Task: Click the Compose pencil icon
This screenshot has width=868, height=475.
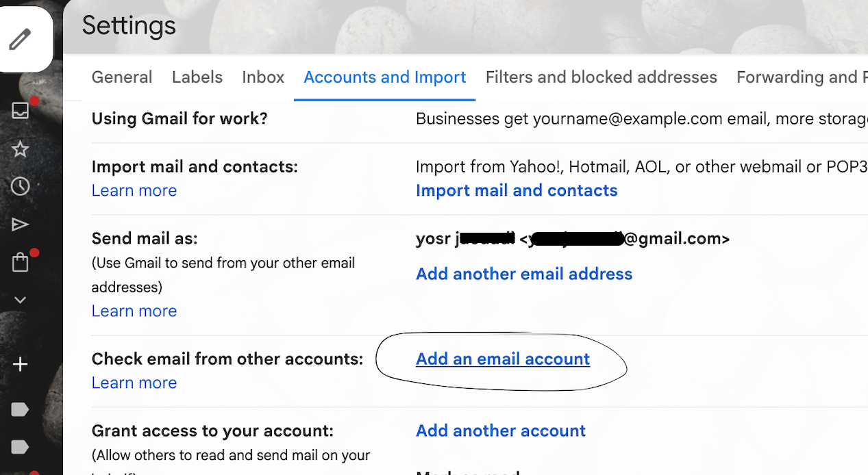Action: [x=20, y=40]
